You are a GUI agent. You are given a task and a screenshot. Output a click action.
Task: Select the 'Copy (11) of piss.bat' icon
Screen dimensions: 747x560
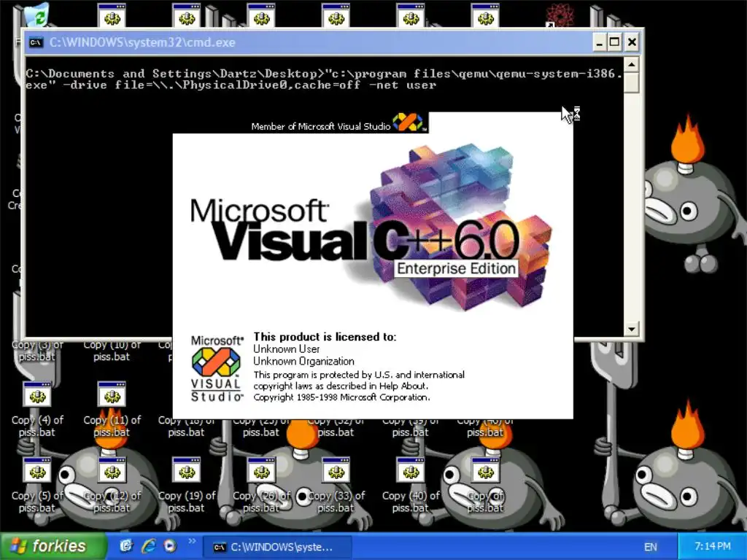112,409
